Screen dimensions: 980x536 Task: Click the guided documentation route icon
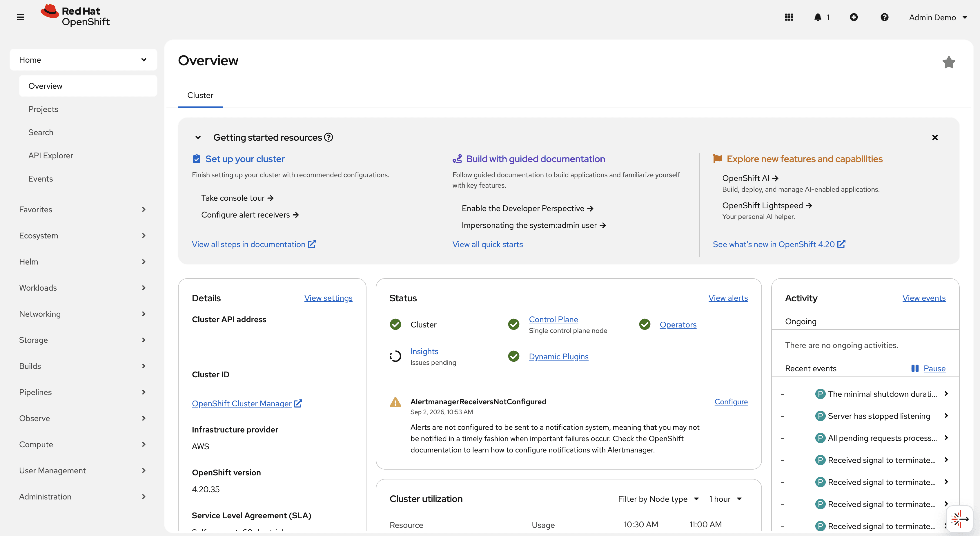click(x=457, y=159)
